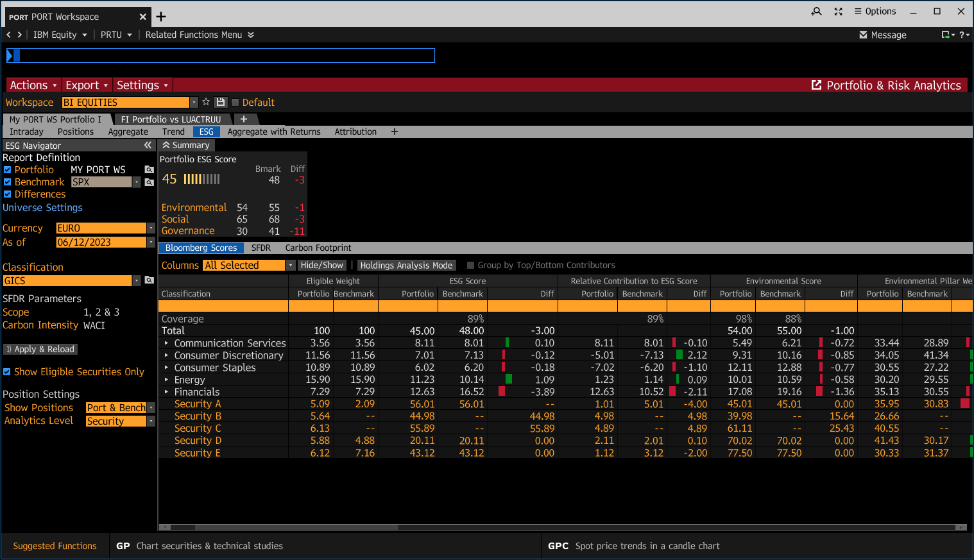The image size is (974, 560).
Task: Expand the Communication Services row
Action: point(166,343)
